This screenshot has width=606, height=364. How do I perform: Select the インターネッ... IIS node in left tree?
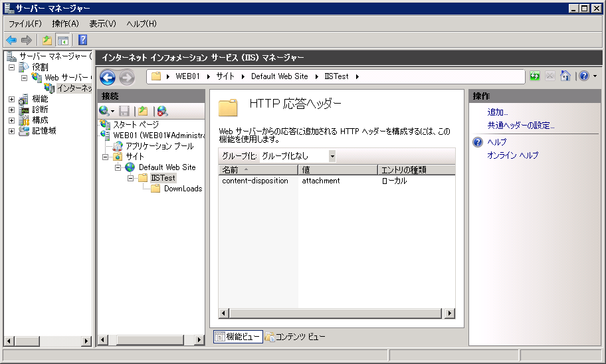(74, 88)
